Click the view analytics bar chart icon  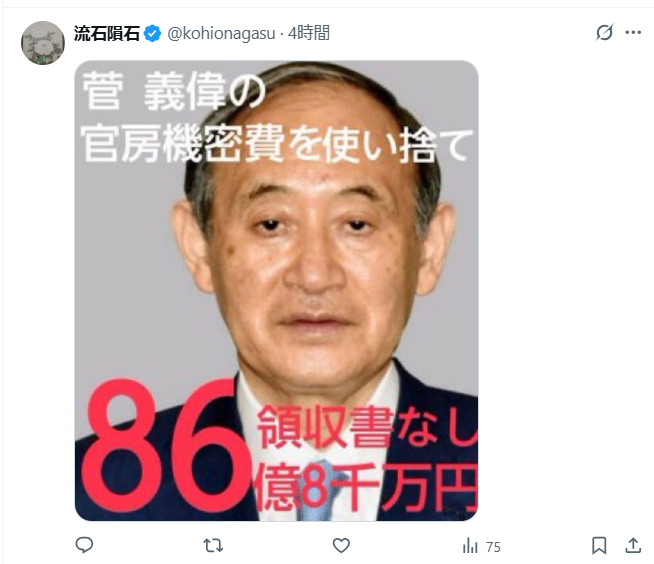(470, 546)
